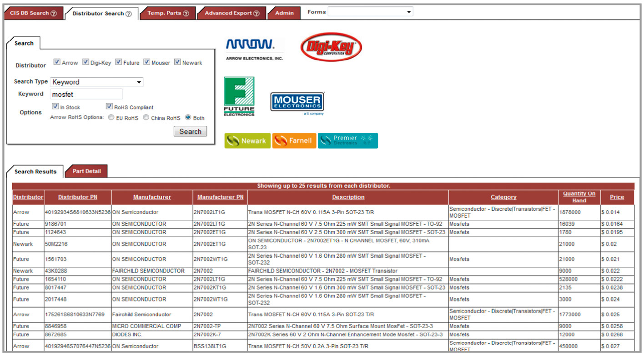Sort by Distributor PN column header
This screenshot has height=355, width=644.
pyautogui.click(x=78, y=197)
